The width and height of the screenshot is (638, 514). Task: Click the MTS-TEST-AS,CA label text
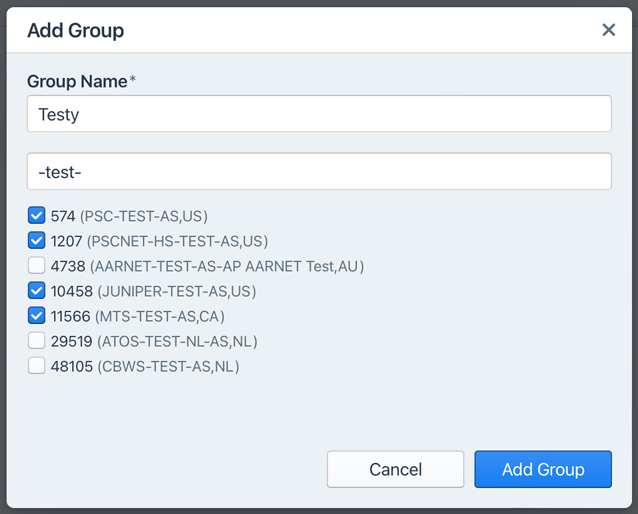click(x=160, y=316)
